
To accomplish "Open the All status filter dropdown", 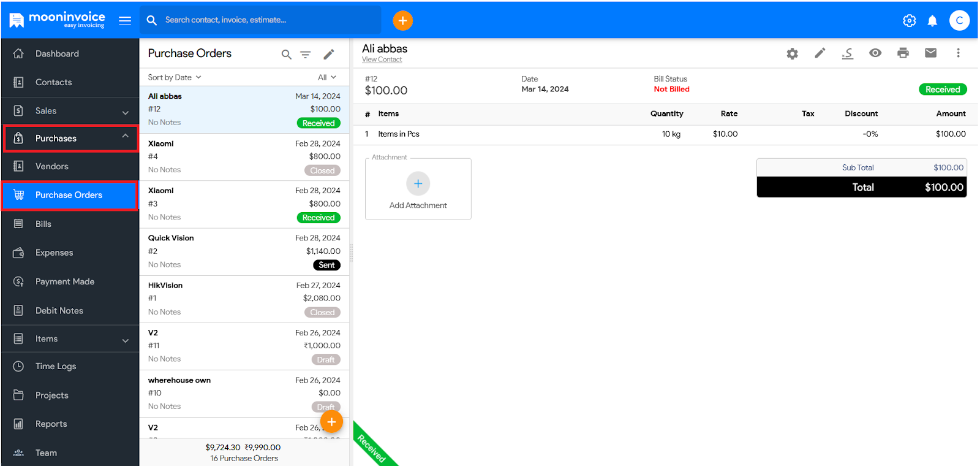I will tap(327, 77).
